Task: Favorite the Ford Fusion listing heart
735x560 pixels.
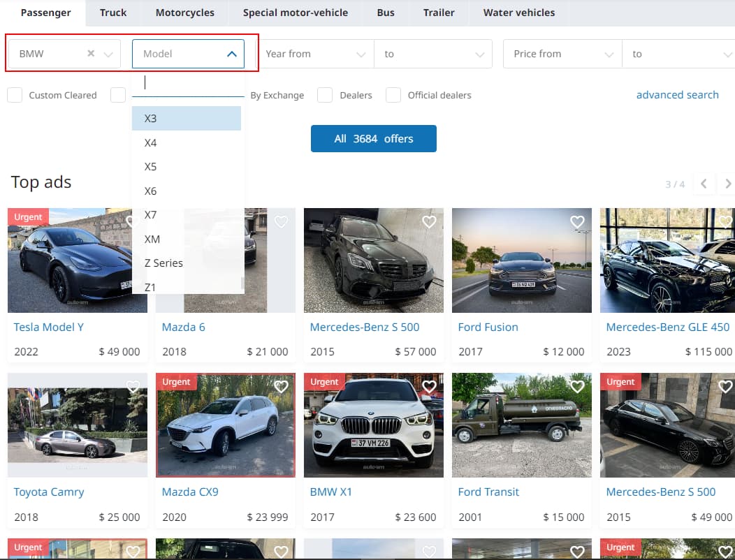Action: [577, 221]
